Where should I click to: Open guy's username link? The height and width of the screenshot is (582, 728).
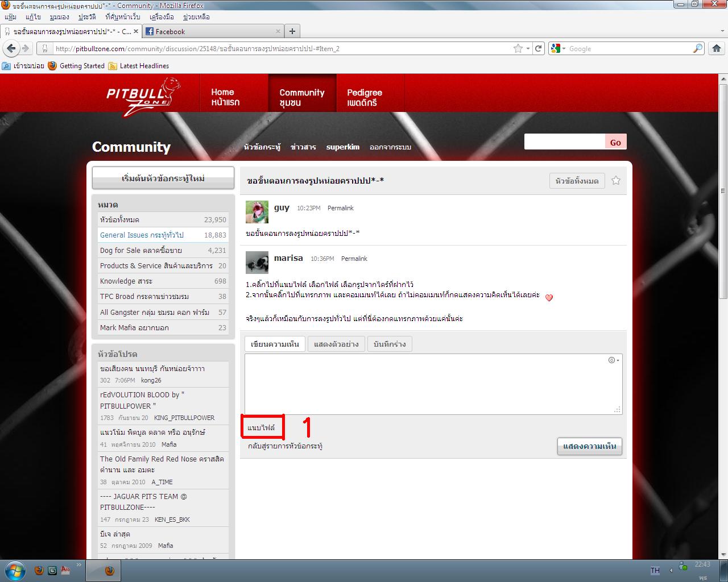click(282, 207)
